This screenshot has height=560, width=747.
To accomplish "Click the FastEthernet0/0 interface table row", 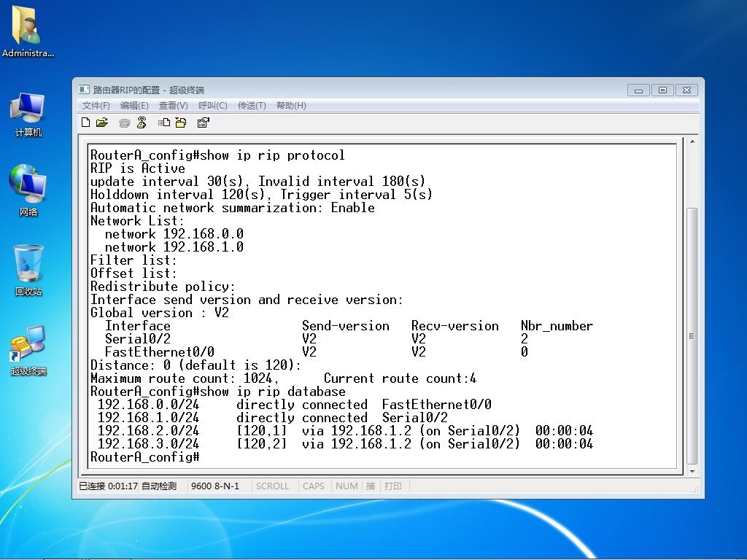I will click(x=317, y=352).
